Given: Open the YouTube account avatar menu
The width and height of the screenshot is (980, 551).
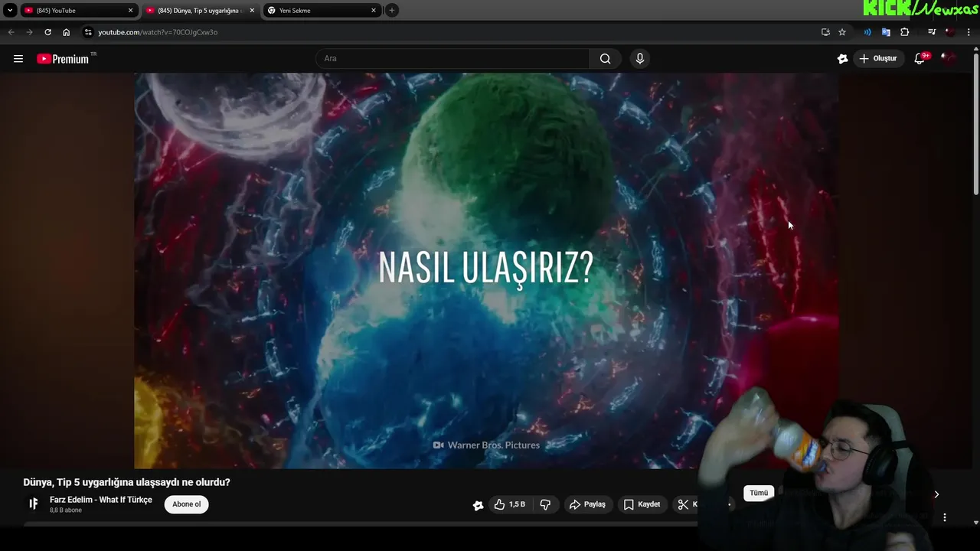Looking at the screenshot, I should point(949,59).
